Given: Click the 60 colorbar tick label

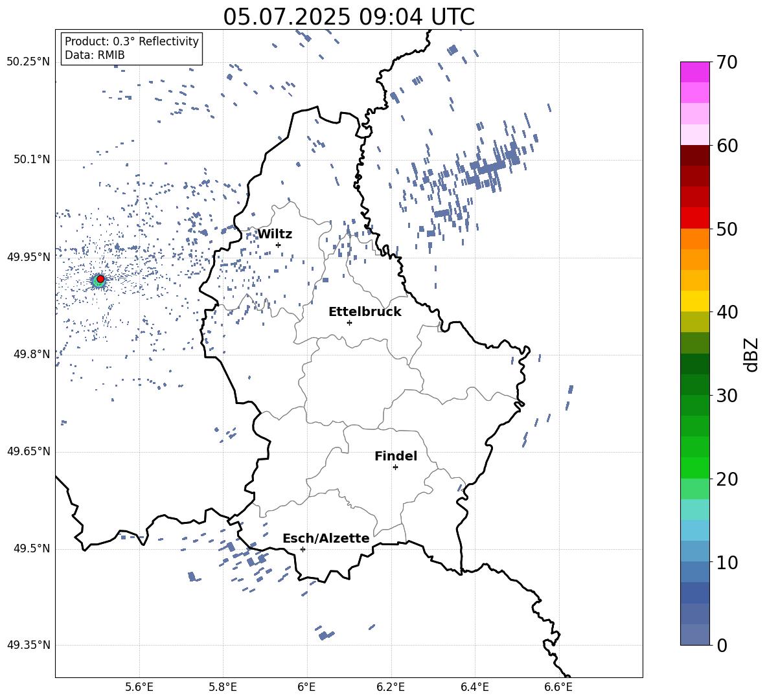Looking at the screenshot, I should (727, 146).
